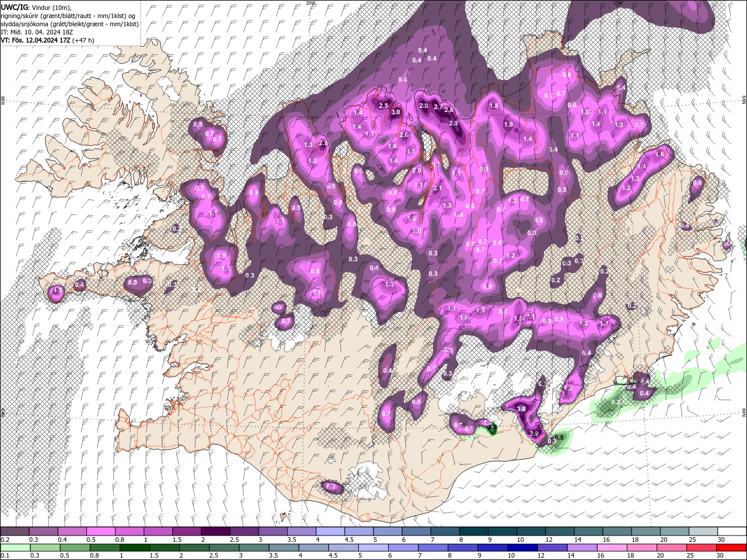Click the "0.1" label starting the rain legend

click(4, 556)
